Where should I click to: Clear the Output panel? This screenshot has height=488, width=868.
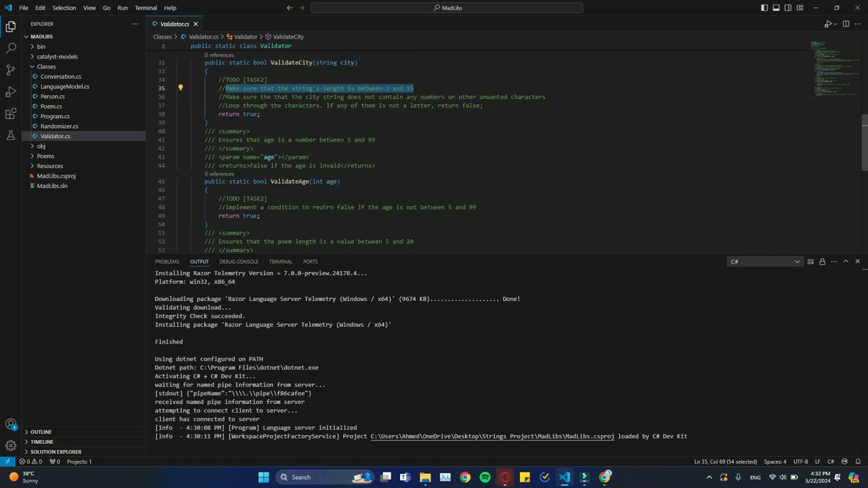[810, 262]
